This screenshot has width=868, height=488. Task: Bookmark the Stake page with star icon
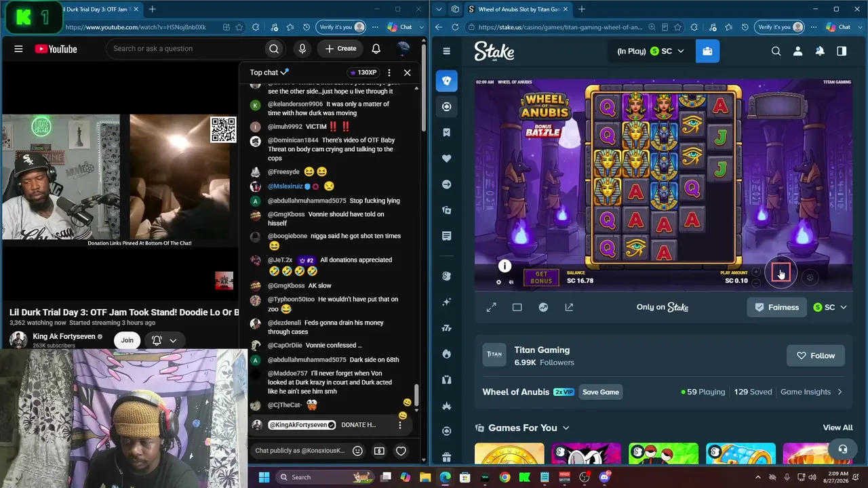(677, 27)
